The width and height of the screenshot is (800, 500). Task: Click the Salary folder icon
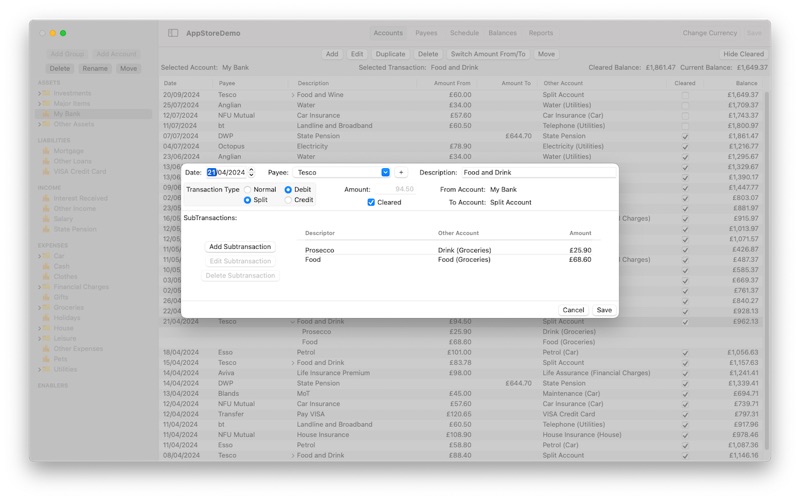click(x=46, y=219)
